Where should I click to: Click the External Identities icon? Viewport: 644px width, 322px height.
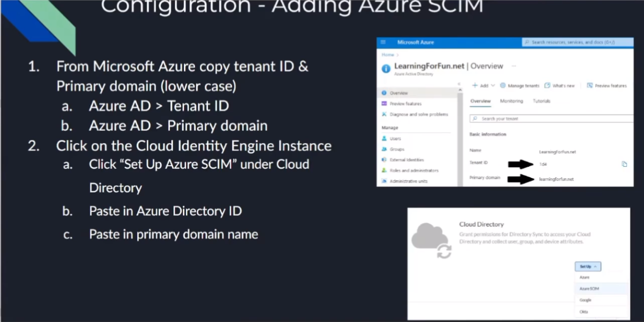(384, 159)
